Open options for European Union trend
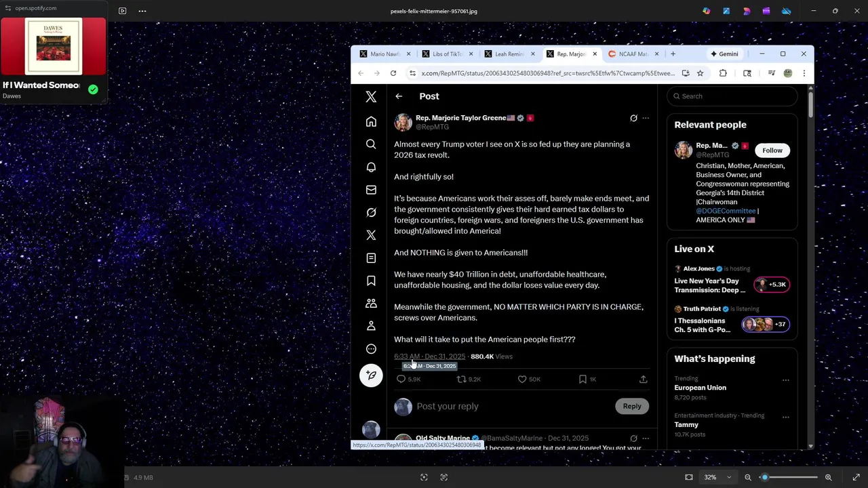The width and height of the screenshot is (868, 488). point(786,380)
